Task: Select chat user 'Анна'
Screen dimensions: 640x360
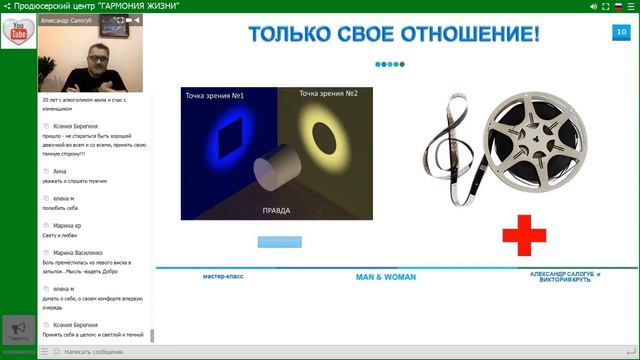Action: (60, 171)
